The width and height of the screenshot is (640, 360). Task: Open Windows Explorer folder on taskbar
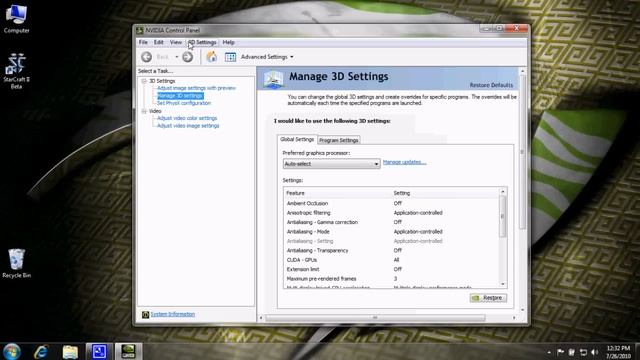(x=70, y=352)
